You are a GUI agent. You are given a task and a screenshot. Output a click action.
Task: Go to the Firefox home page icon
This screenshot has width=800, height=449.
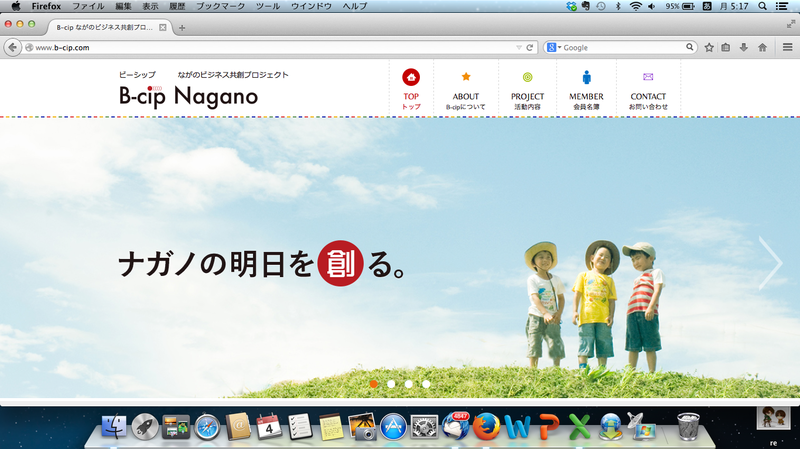[x=762, y=47]
